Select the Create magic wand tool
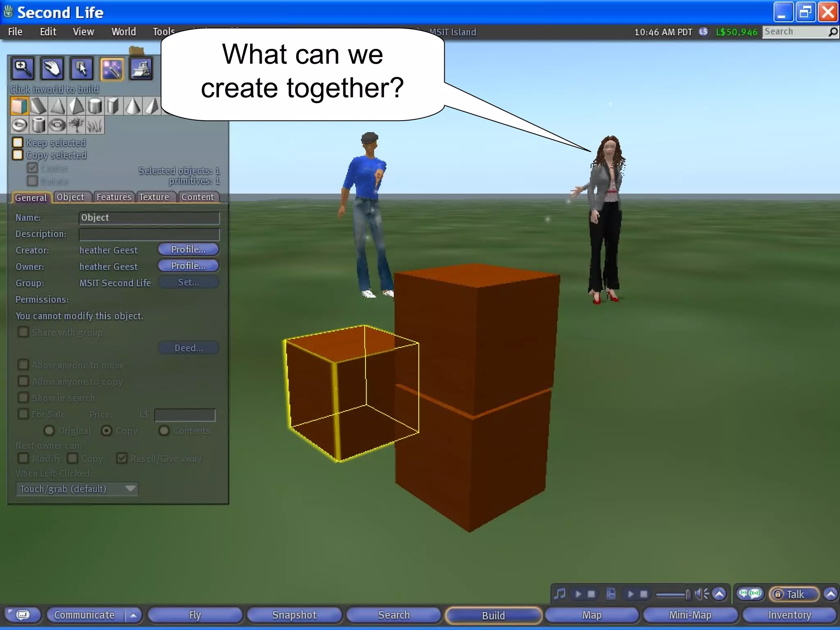This screenshot has height=630, width=840. click(x=112, y=68)
